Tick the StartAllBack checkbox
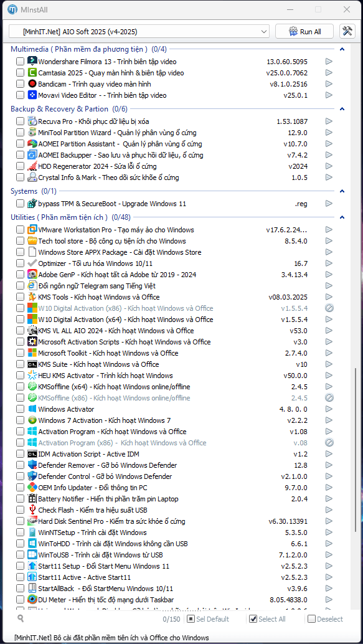Screen dimensions: 363x644 [20, 589]
